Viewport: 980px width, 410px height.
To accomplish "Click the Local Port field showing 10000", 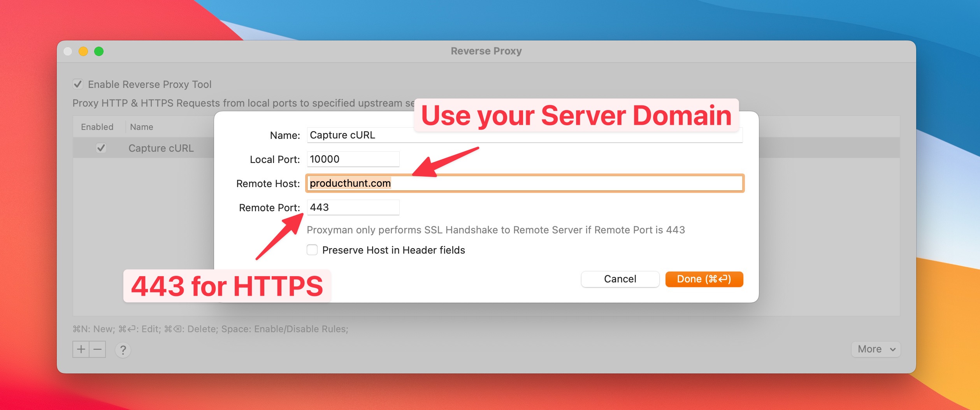I will point(353,159).
